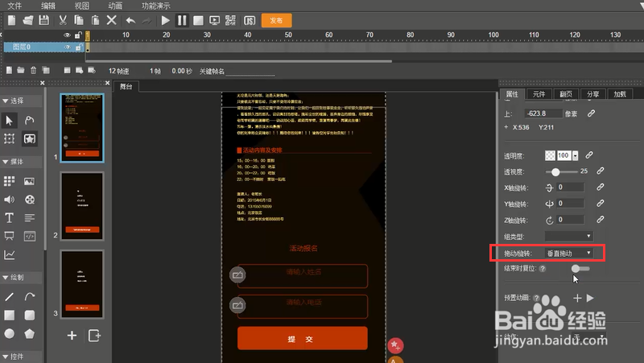Play the animation

click(x=166, y=21)
